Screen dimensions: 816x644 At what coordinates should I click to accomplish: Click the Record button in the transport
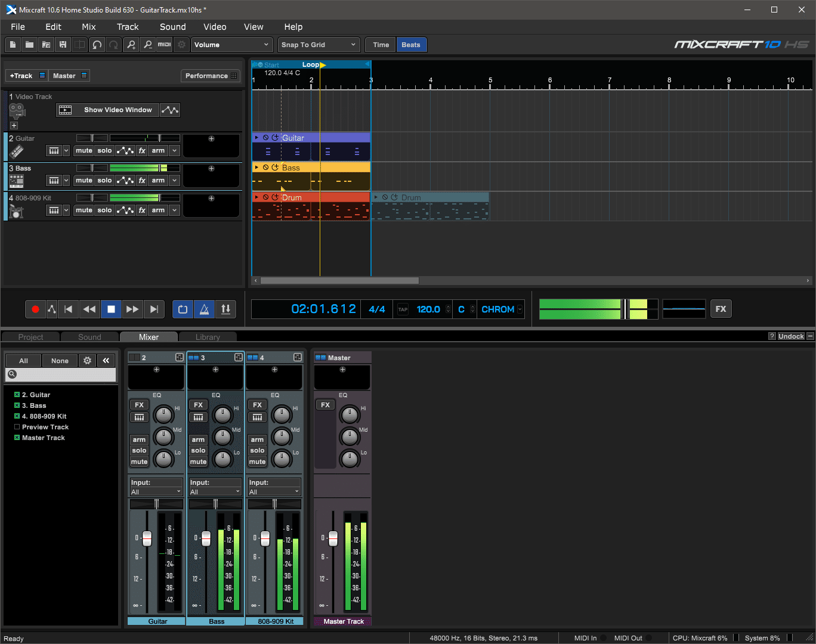(x=35, y=309)
